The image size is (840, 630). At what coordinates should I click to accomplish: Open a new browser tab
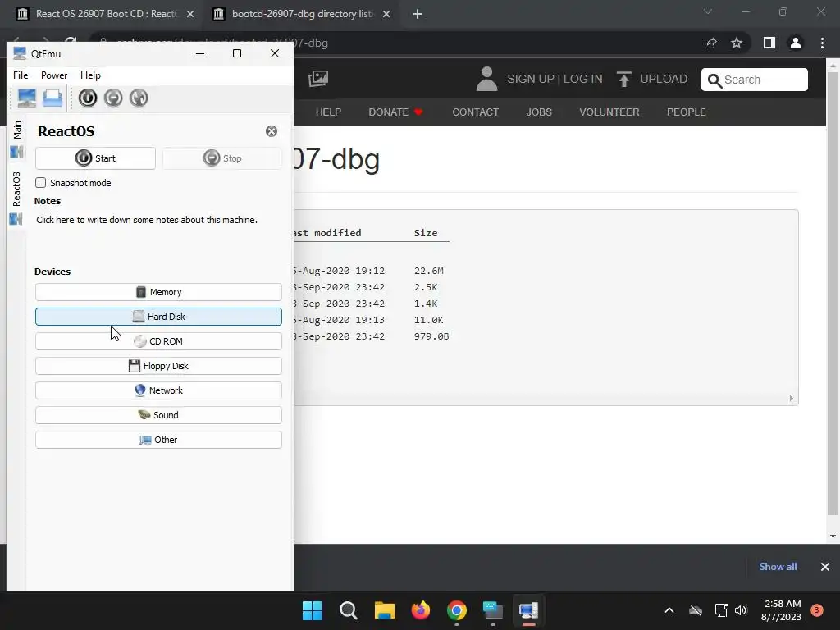418,14
